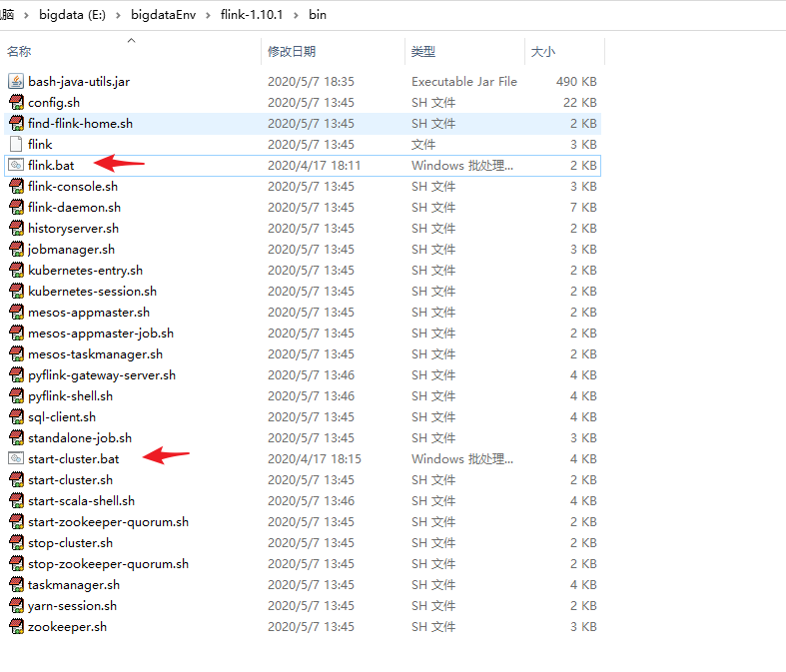This screenshot has height=672, width=786.
Task: Click the zookeeper.sh icon
Action: (x=16, y=627)
